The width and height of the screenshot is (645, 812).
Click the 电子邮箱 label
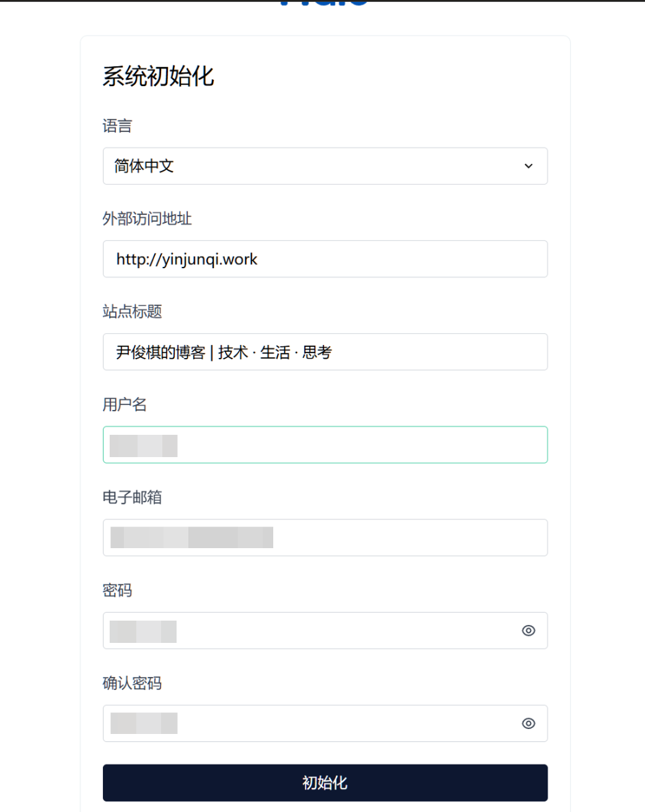[x=132, y=497]
